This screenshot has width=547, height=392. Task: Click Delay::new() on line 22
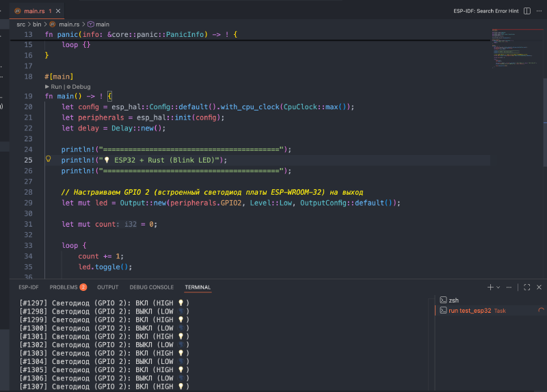click(x=136, y=128)
